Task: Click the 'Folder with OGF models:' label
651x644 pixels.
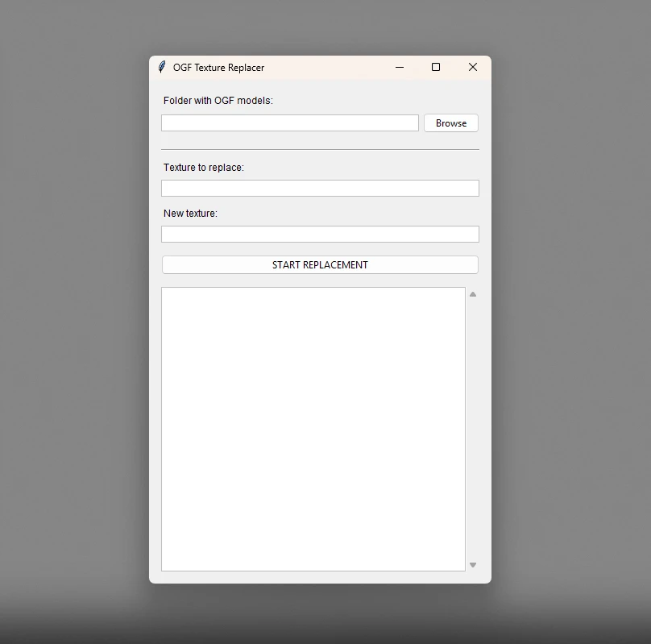Action: pyautogui.click(x=218, y=101)
